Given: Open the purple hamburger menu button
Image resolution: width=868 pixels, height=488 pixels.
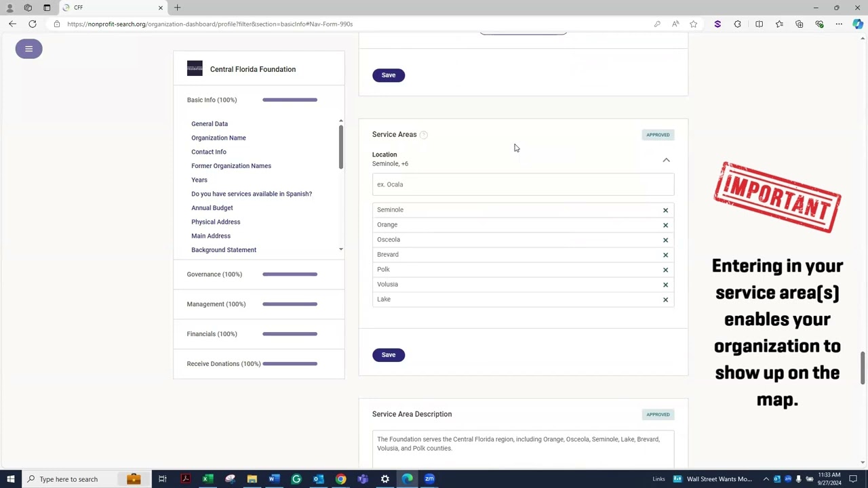Looking at the screenshot, I should pyautogui.click(x=28, y=49).
